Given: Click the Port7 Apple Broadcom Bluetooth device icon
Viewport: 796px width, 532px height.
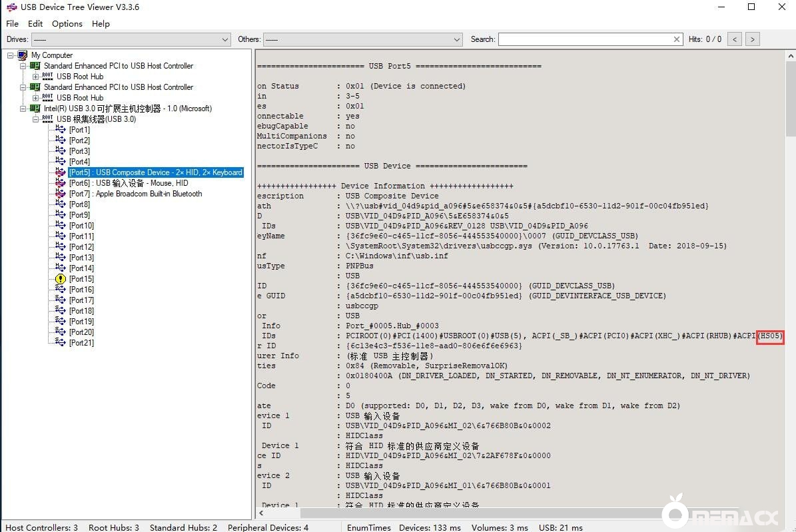Looking at the screenshot, I should [x=61, y=194].
